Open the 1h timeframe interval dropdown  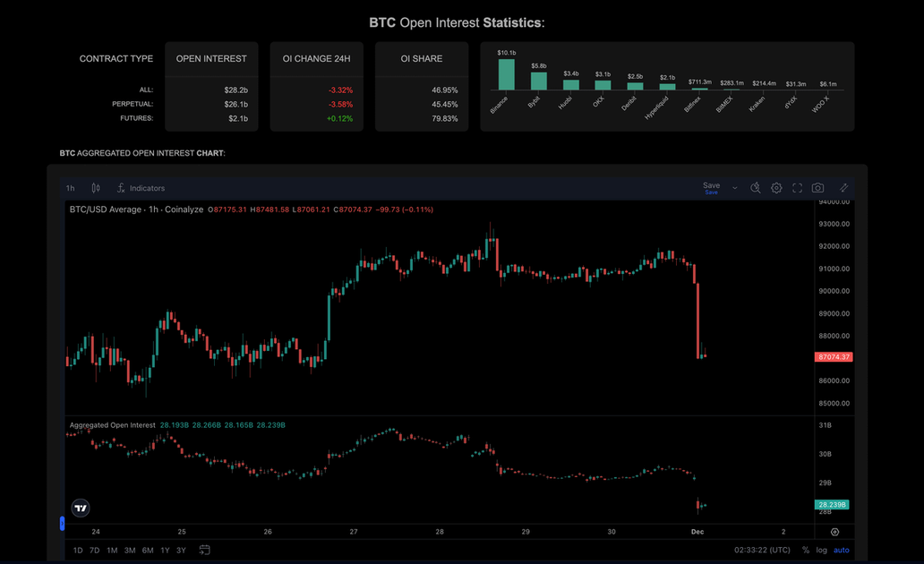71,188
